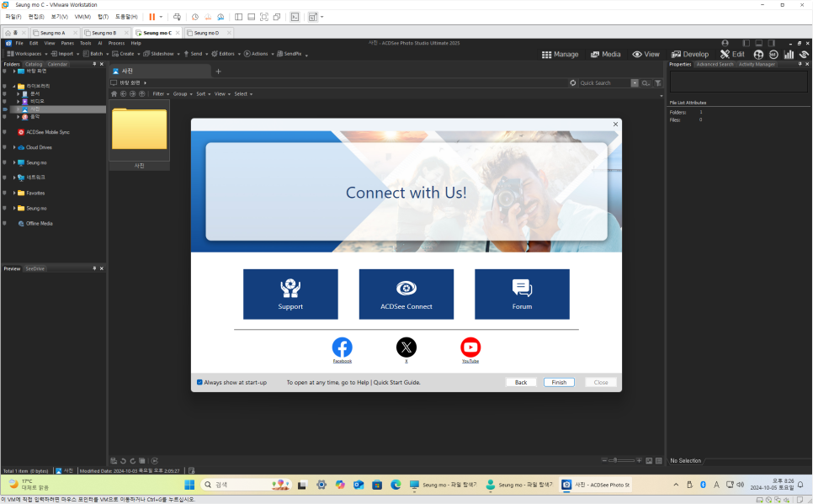Click the Facebook icon in the dialog

click(342, 347)
